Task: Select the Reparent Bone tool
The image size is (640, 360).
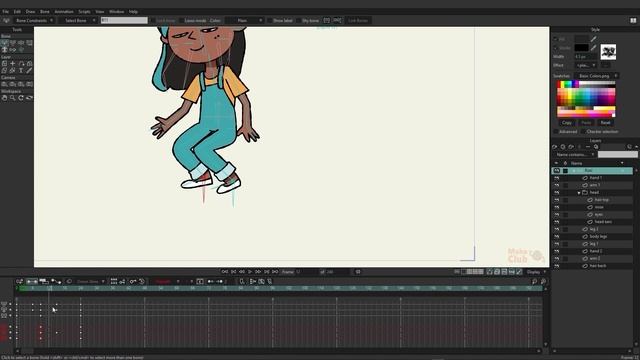Action: point(29,42)
